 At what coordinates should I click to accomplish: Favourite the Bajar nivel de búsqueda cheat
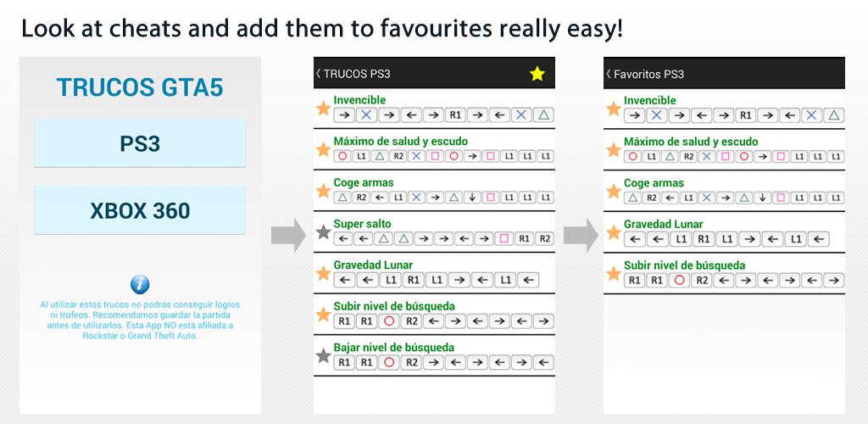tap(323, 356)
